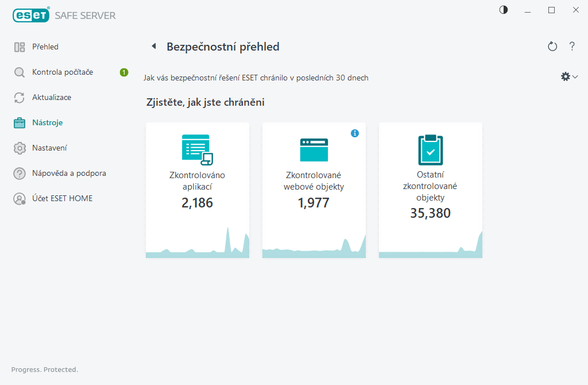Image resolution: width=588 pixels, height=385 pixels.
Task: Select Kontrola počítače in sidebar
Action: [63, 72]
